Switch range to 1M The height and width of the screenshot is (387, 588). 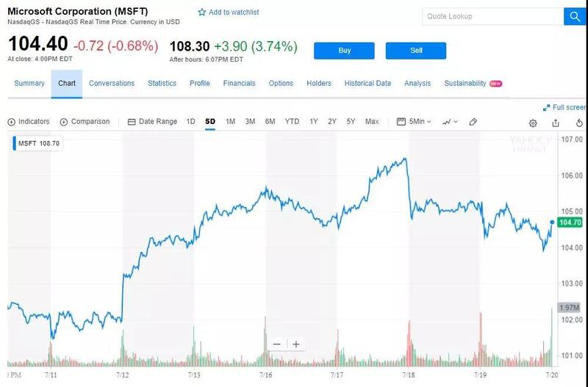point(230,122)
